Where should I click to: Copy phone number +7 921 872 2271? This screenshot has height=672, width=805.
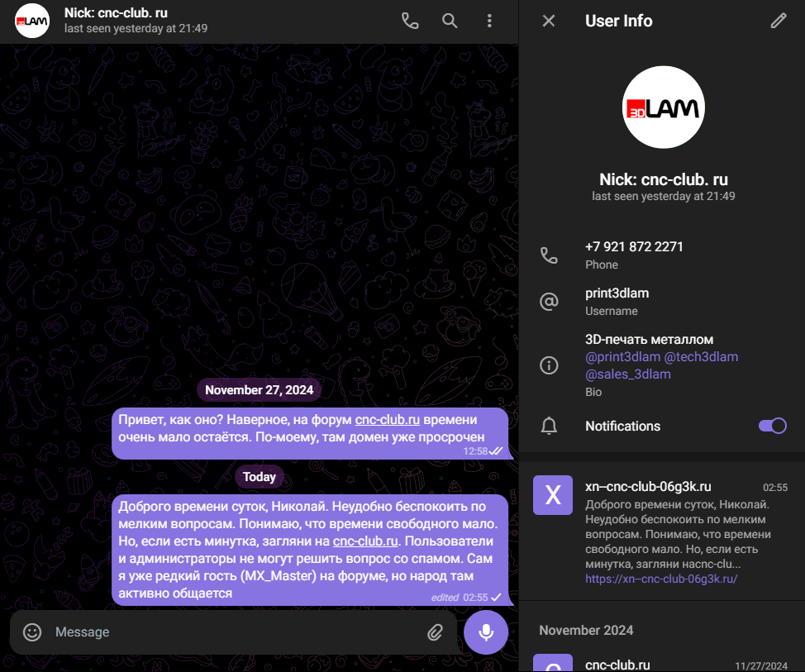[634, 247]
